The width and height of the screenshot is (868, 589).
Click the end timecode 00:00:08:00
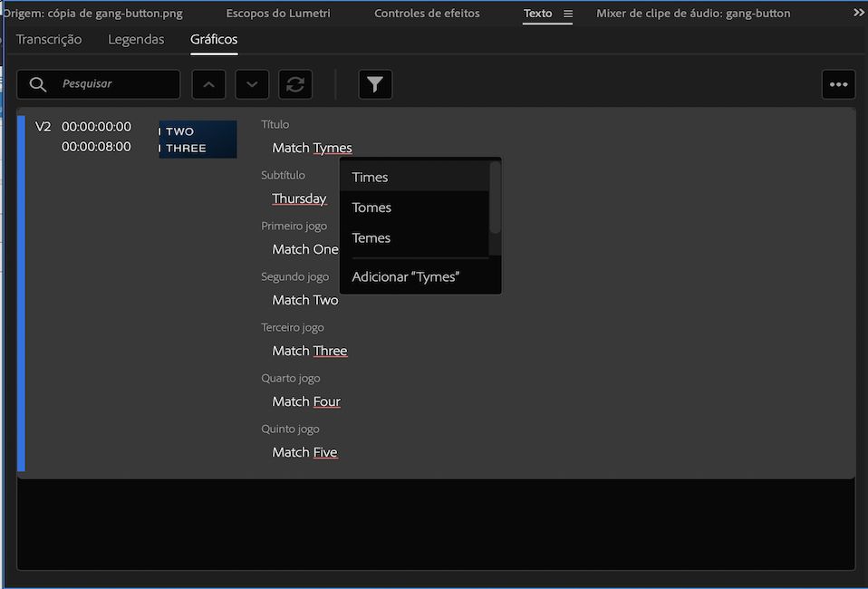[x=96, y=147]
